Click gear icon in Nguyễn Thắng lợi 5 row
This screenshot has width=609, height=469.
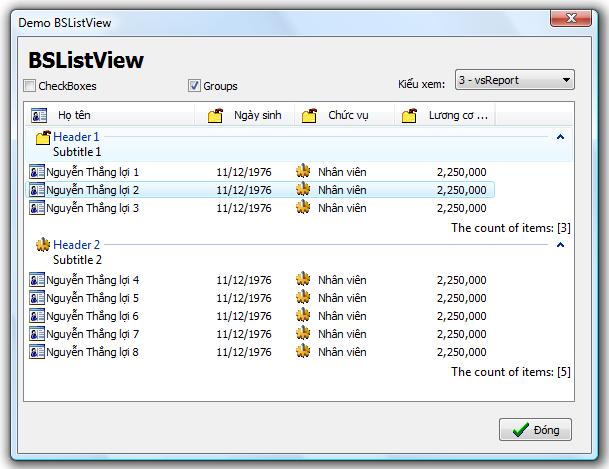[x=303, y=297]
